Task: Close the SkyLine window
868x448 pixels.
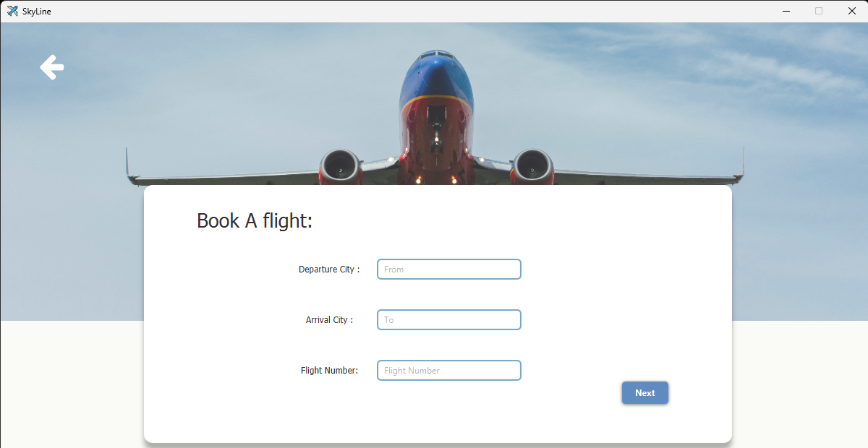Action: tap(851, 11)
